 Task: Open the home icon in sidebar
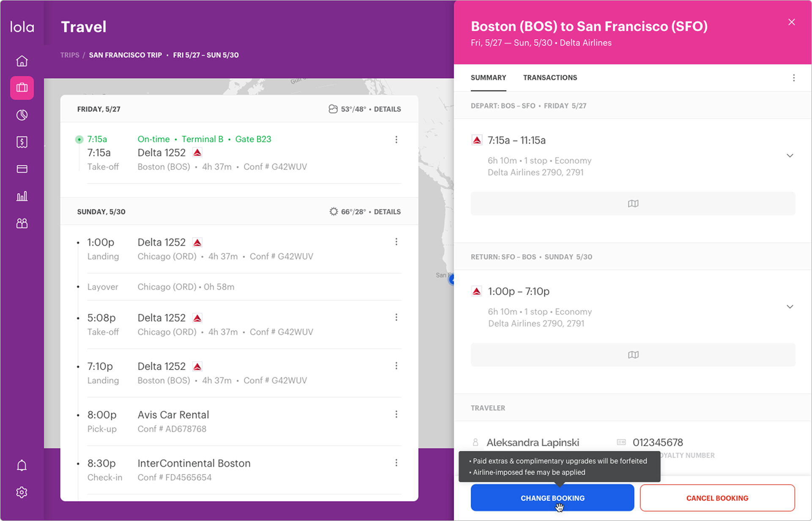coord(22,61)
